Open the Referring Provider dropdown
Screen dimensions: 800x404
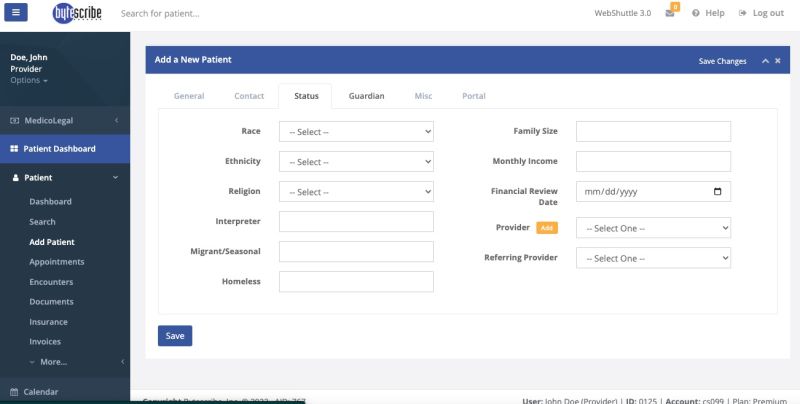pos(653,258)
